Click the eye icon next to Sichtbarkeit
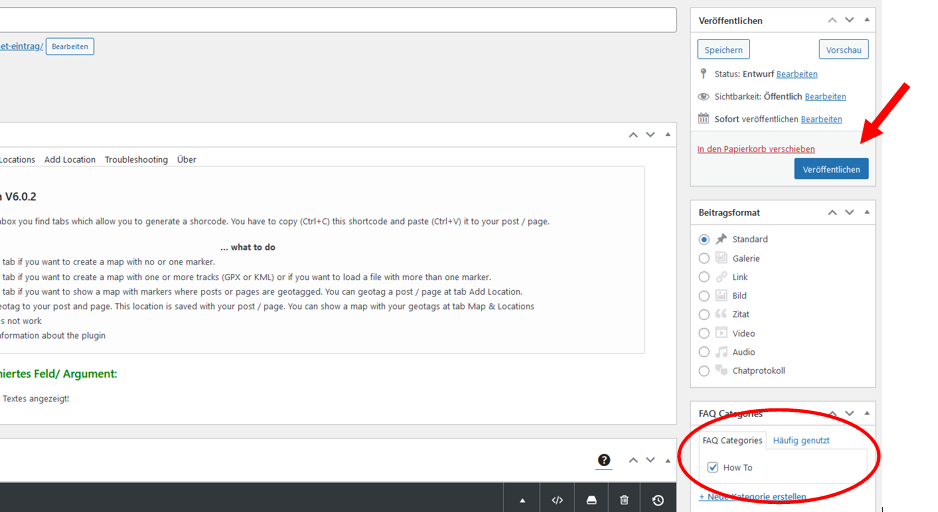Viewport: 938px width, 512px height. click(704, 96)
